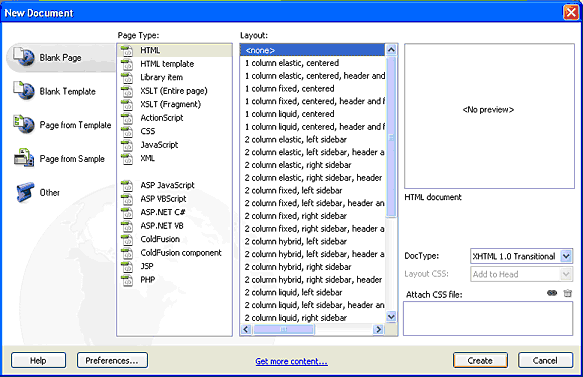583x377 pixels.
Task: Open the Layout CSS dropdown
Action: coord(521,274)
